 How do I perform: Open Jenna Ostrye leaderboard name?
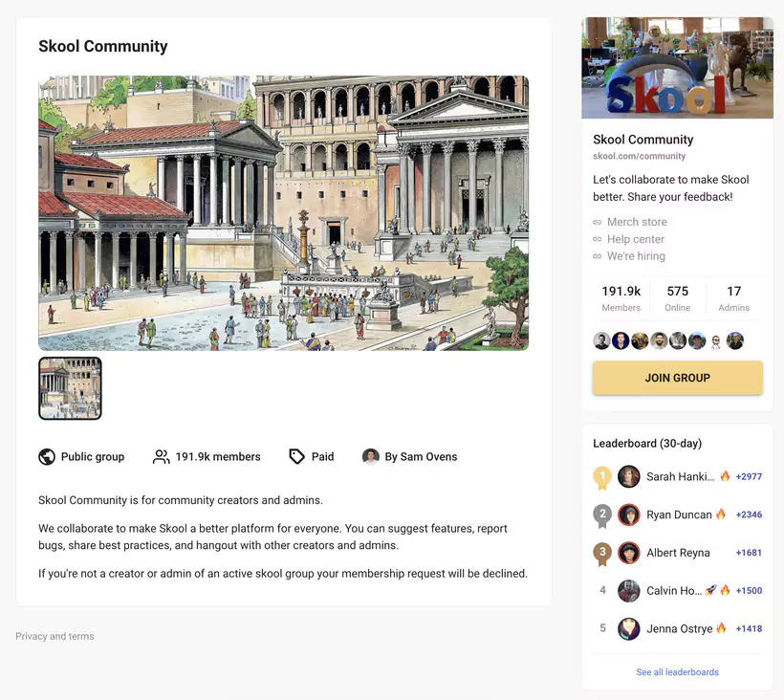[x=680, y=628]
